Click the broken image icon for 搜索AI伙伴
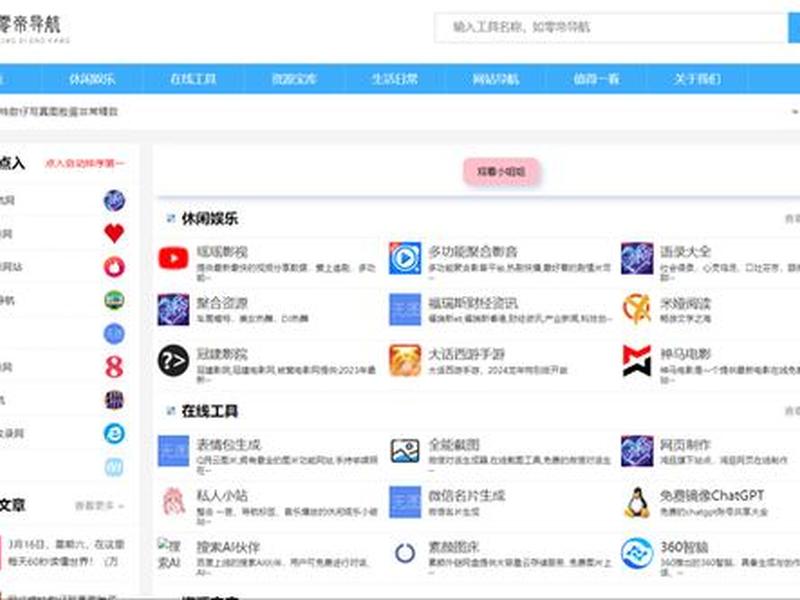This screenshot has width=800, height=600. [x=169, y=554]
